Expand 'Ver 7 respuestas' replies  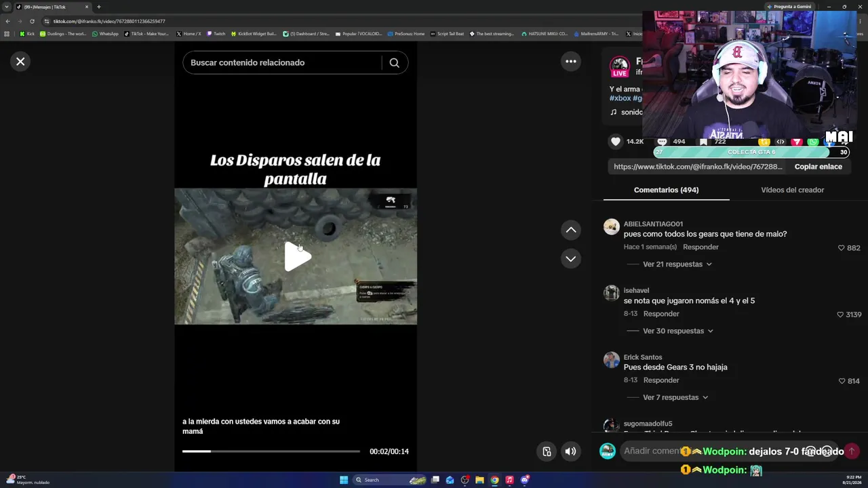coord(675,398)
